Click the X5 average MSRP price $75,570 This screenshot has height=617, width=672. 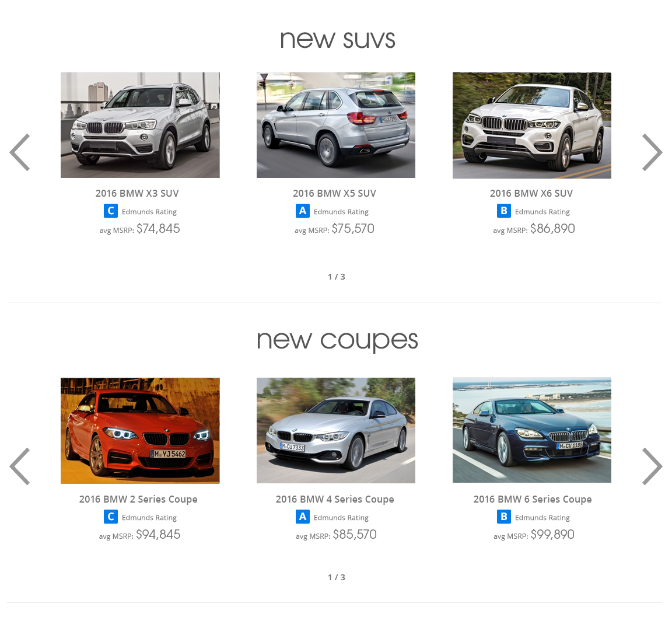[353, 229]
